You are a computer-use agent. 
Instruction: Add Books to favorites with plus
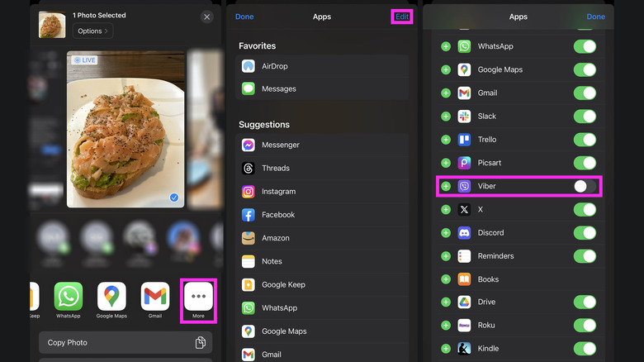(x=446, y=279)
